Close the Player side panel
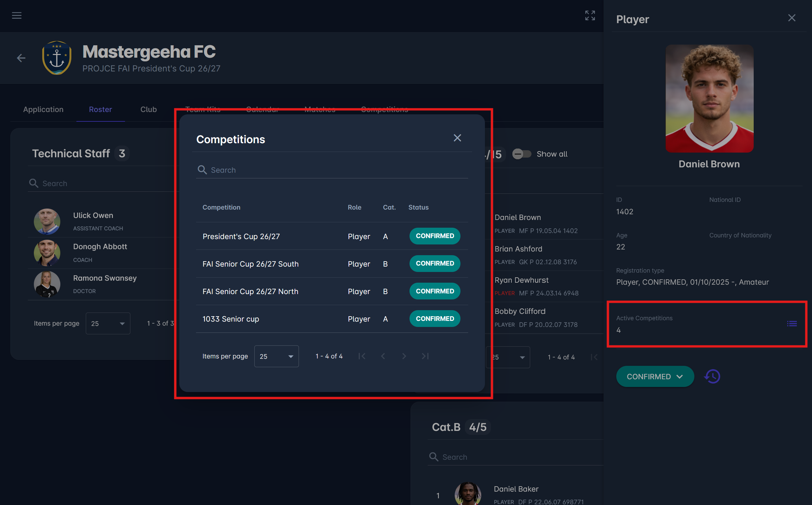Image resolution: width=812 pixels, height=505 pixels. pyautogui.click(x=792, y=18)
